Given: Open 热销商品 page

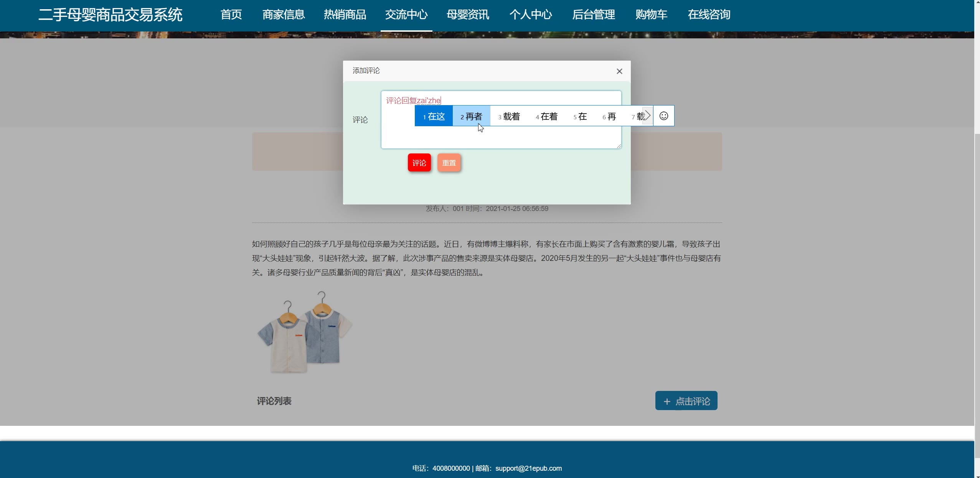Looking at the screenshot, I should pyautogui.click(x=345, y=15).
